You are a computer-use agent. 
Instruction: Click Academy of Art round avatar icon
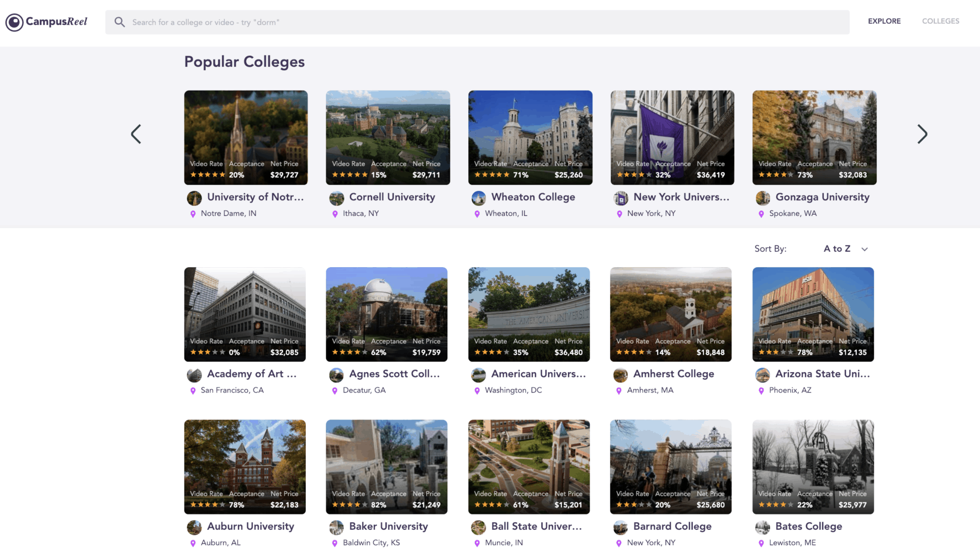[x=194, y=375]
